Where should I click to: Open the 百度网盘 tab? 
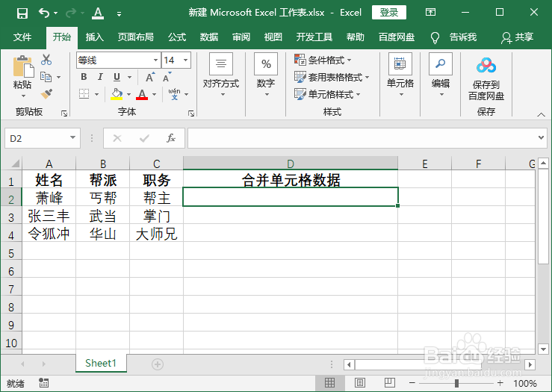(x=397, y=37)
